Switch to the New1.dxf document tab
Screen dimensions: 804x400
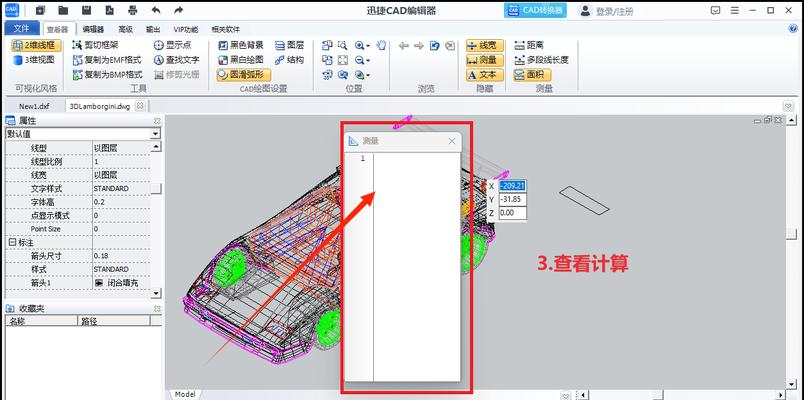point(34,106)
